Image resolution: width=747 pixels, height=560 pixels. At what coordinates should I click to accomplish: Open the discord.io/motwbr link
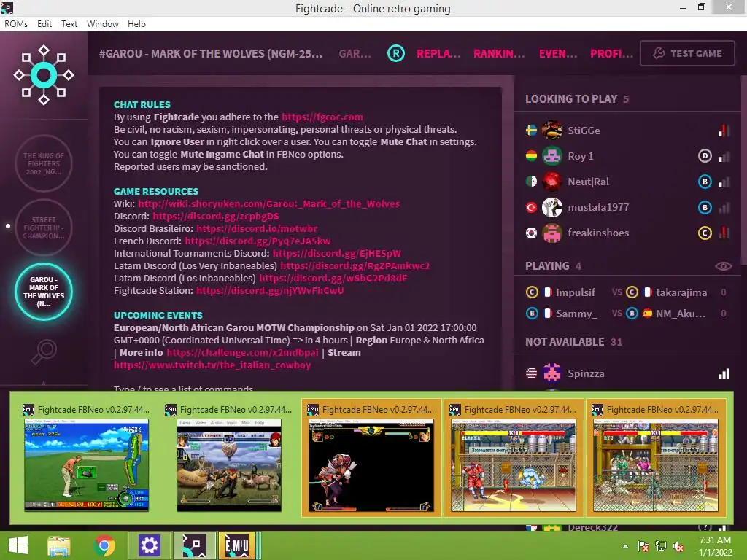point(257,228)
